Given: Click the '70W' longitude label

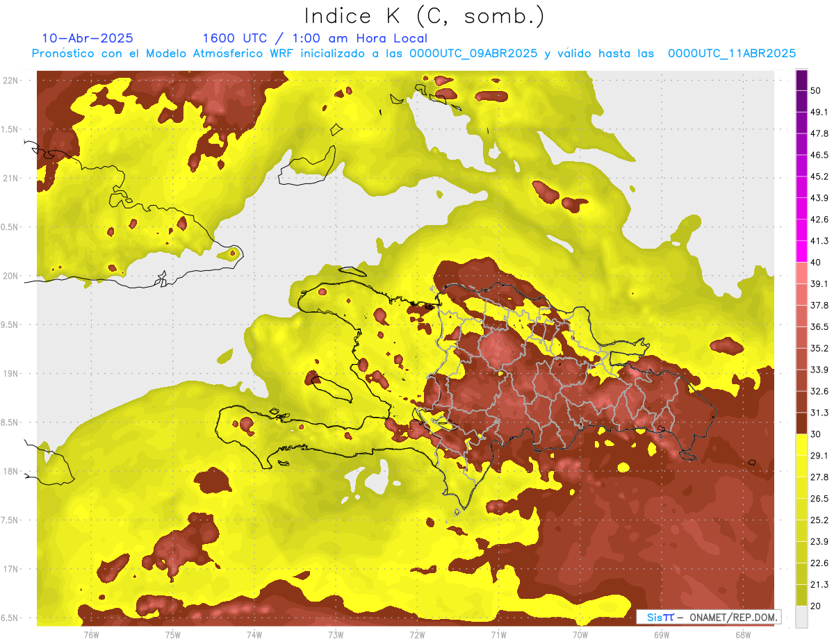Looking at the screenshot, I should [580, 635].
